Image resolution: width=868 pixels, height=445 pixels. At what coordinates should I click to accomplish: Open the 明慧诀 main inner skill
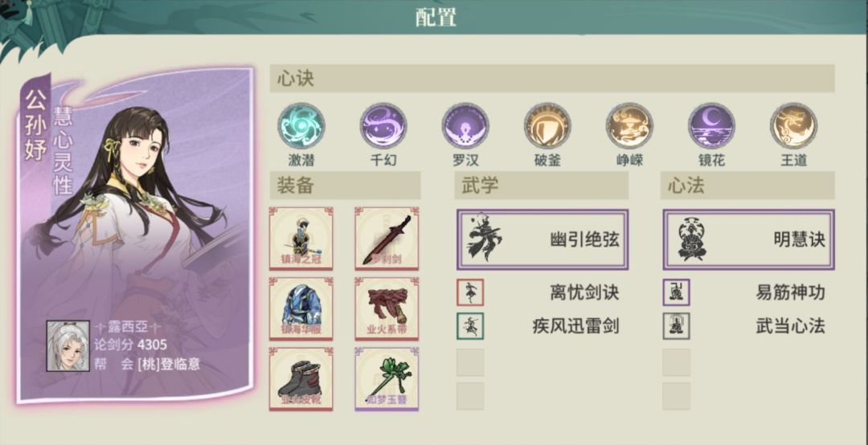(x=748, y=239)
